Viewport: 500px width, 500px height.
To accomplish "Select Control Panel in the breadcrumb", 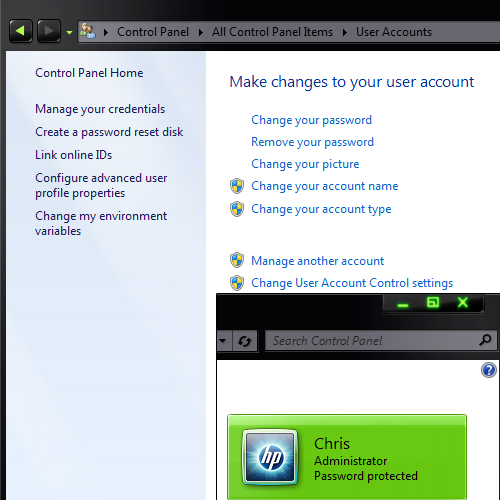I will click(153, 32).
